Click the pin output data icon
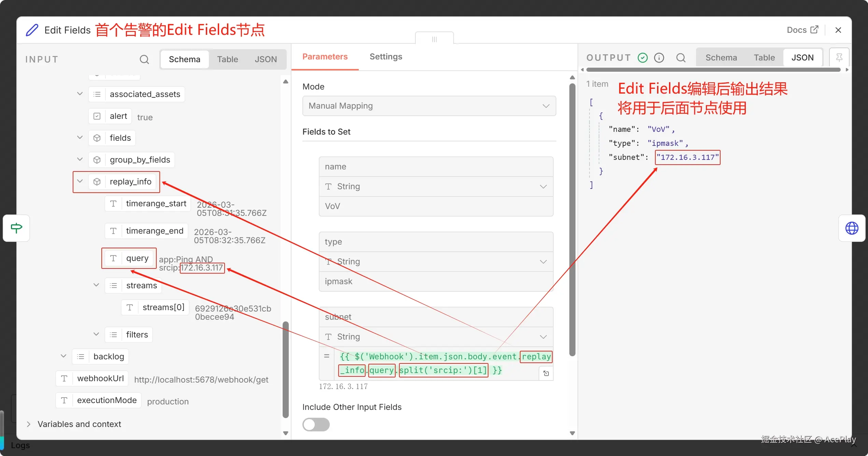The height and width of the screenshot is (456, 868). click(x=839, y=57)
